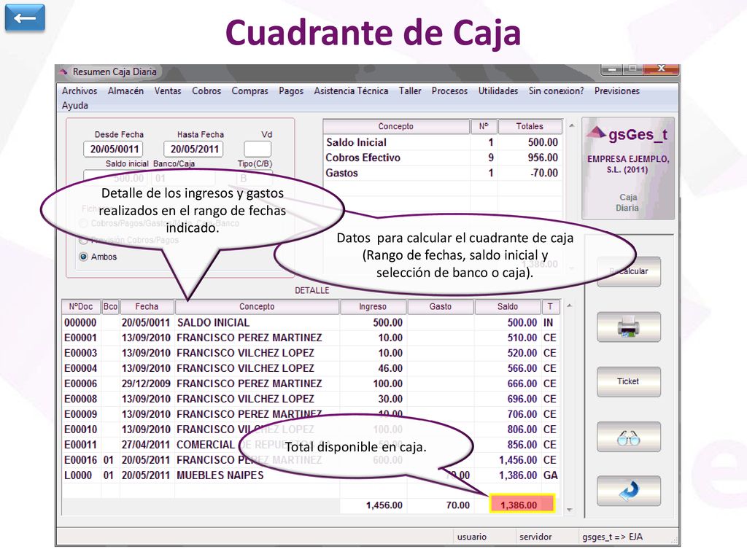Click the gsGes_t logo panel
The height and width of the screenshot is (560, 747).
coord(628,168)
